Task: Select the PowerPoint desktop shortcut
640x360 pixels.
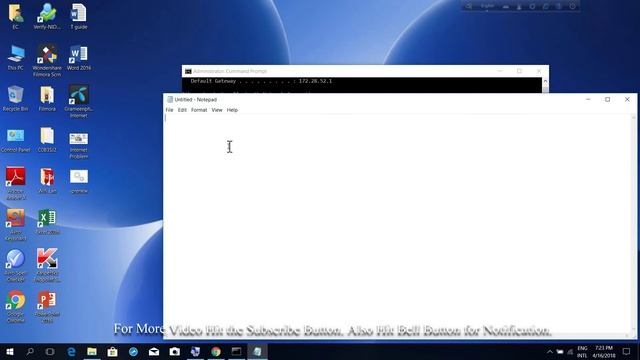Action: coord(47,307)
